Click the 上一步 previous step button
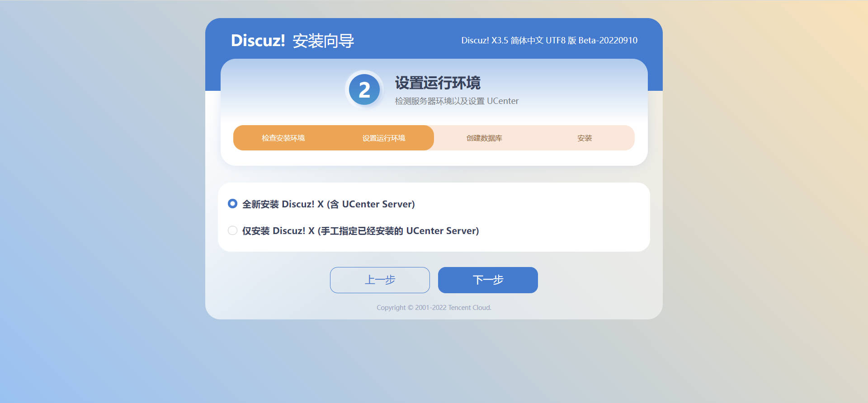 [380, 280]
